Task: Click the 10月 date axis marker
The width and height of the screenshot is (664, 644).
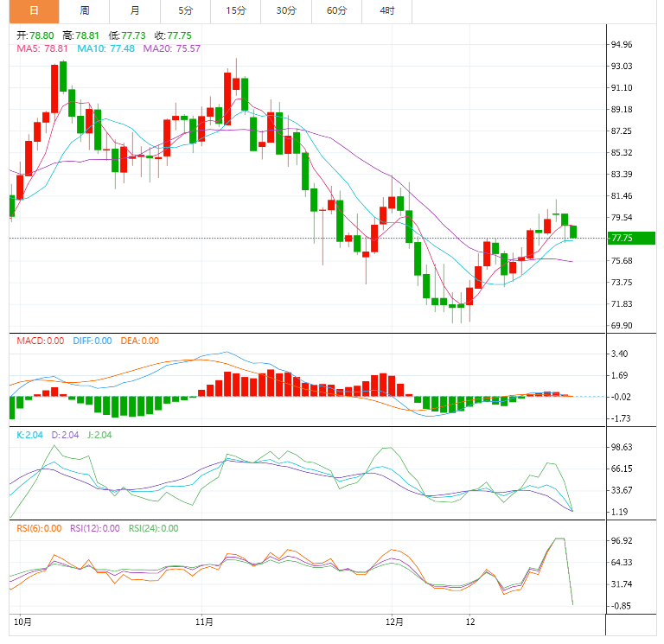Action: click(22, 622)
